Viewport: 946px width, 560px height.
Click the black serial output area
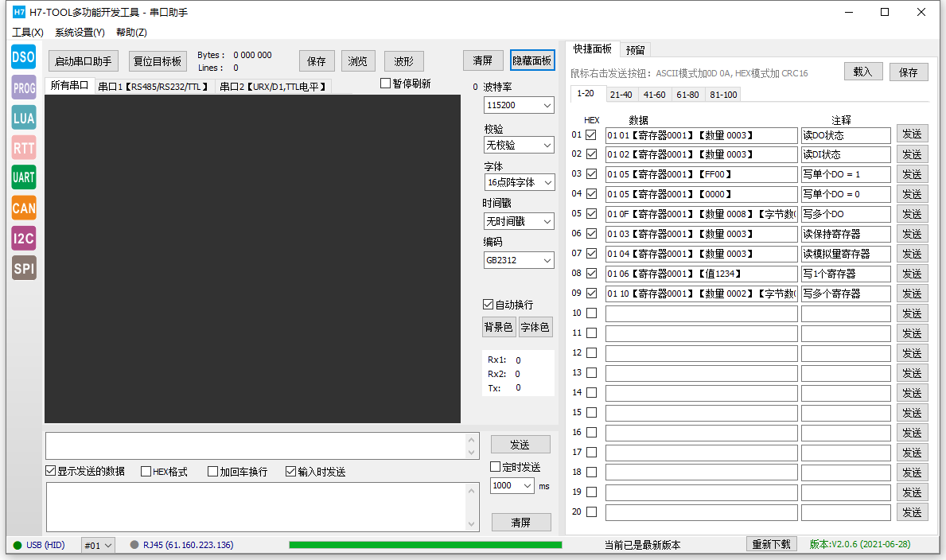[x=252, y=259]
